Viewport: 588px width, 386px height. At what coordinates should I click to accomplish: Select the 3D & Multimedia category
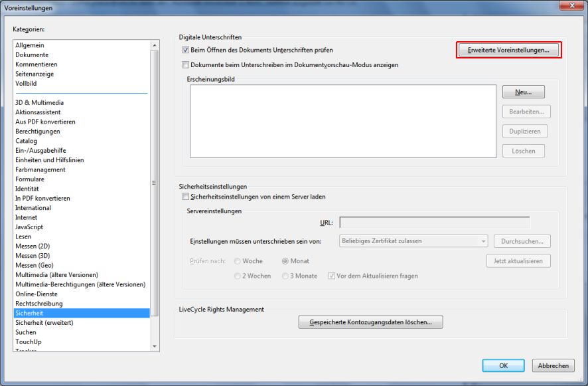[39, 103]
